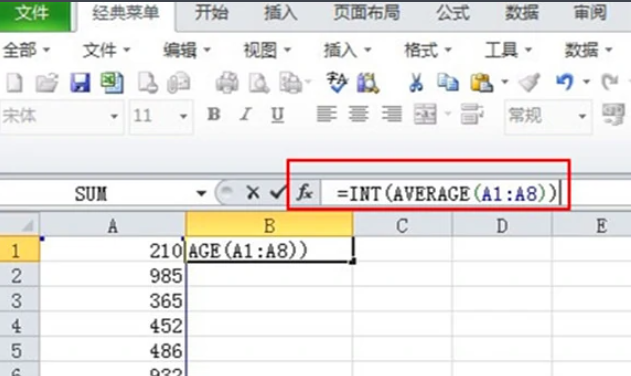Confirm formula with check mark

[x=278, y=192]
